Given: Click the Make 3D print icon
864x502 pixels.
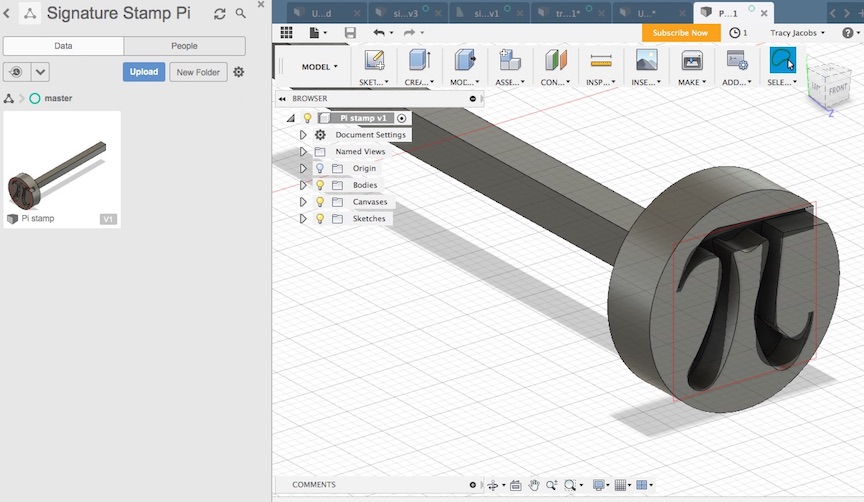Looking at the screenshot, I should coord(692,60).
